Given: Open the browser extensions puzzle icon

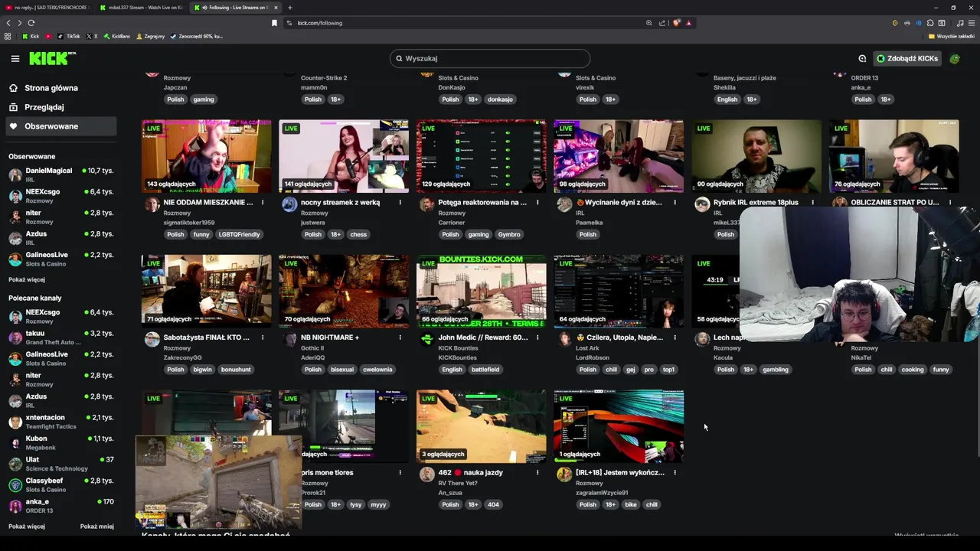Looking at the screenshot, I should point(930,23).
